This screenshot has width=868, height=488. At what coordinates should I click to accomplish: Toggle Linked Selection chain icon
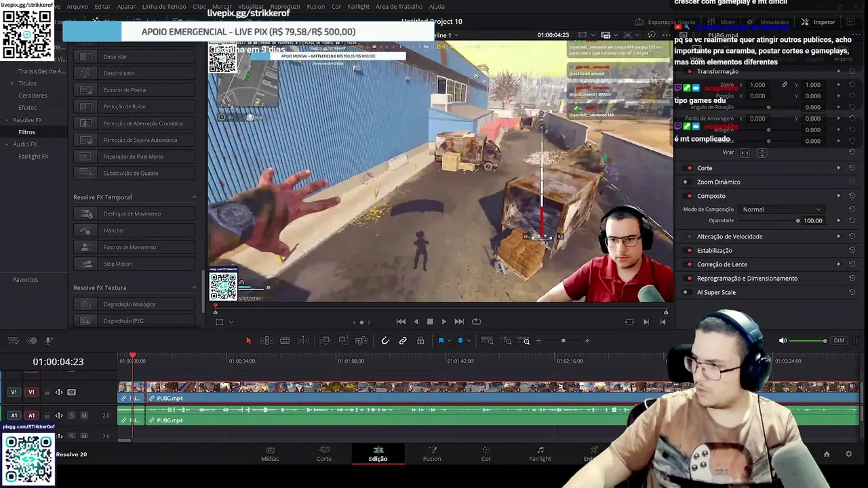coord(403,341)
